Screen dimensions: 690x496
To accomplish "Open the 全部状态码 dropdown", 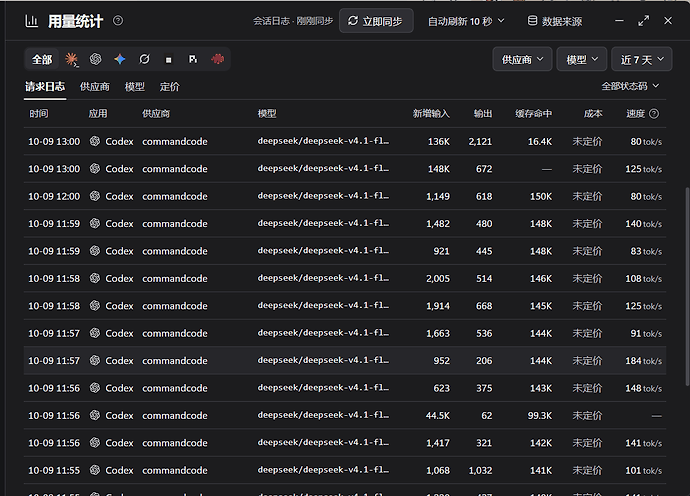I will (x=630, y=86).
